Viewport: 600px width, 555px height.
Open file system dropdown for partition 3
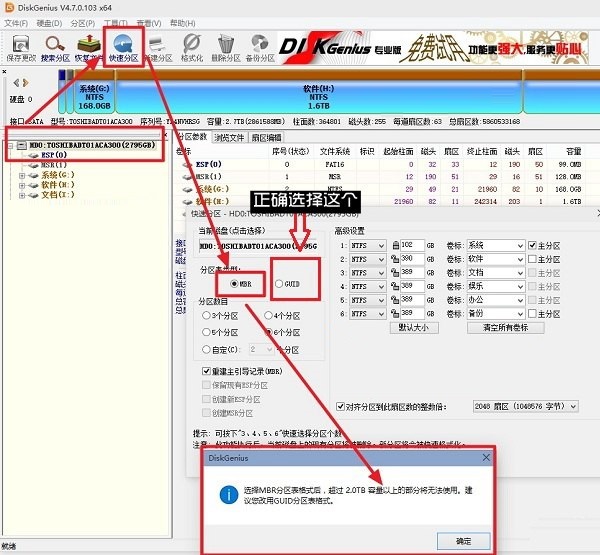coord(368,273)
